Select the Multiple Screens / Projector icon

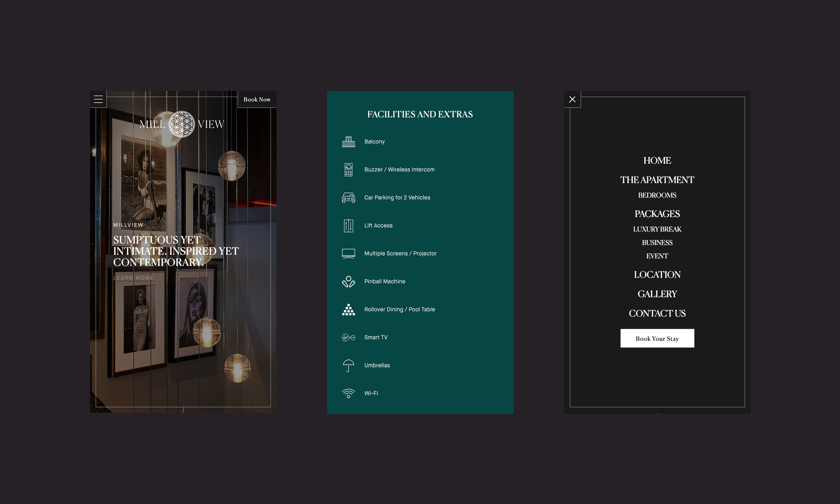click(348, 253)
